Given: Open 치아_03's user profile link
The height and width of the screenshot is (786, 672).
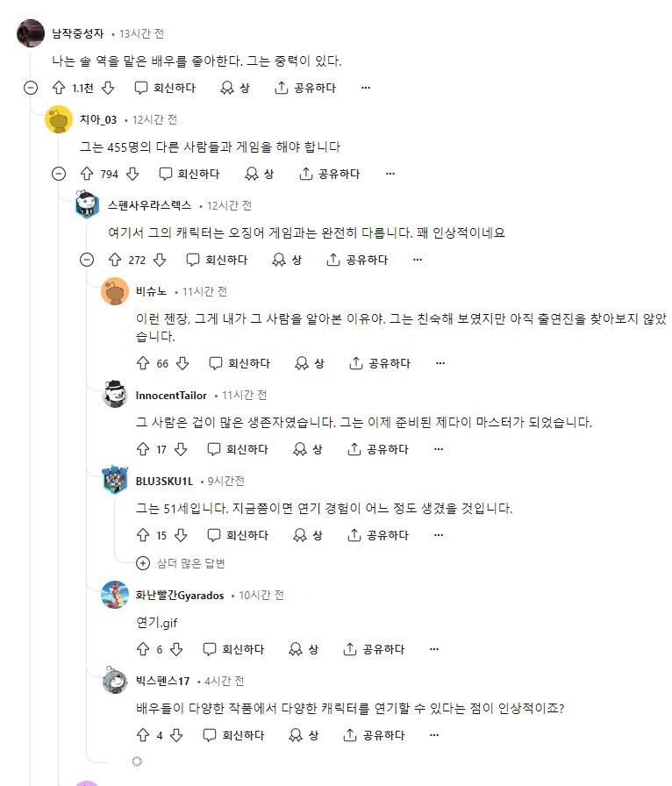Looking at the screenshot, I should 98,119.
